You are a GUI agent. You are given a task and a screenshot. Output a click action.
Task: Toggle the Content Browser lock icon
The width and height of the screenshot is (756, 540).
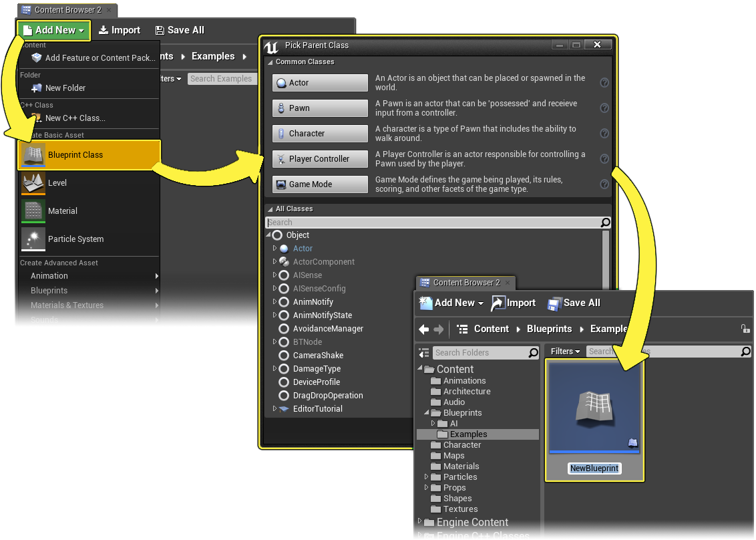click(745, 329)
